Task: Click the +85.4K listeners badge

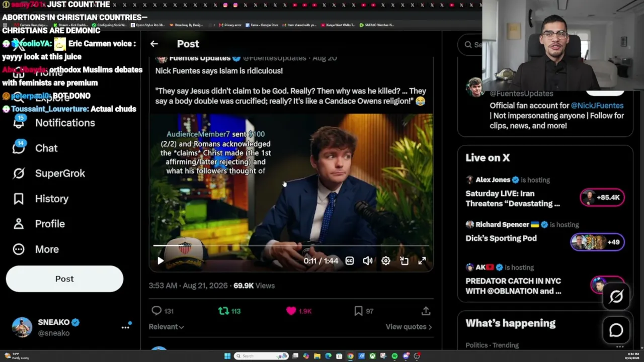Action: pos(602,198)
